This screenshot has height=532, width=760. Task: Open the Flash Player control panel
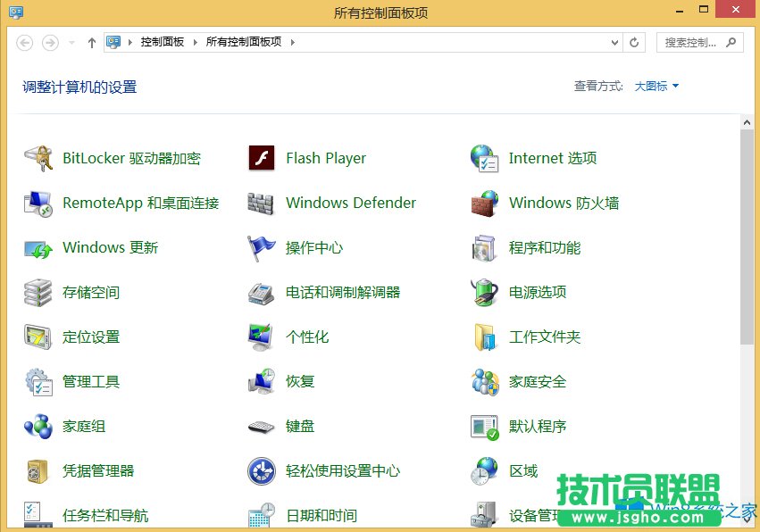(x=325, y=158)
